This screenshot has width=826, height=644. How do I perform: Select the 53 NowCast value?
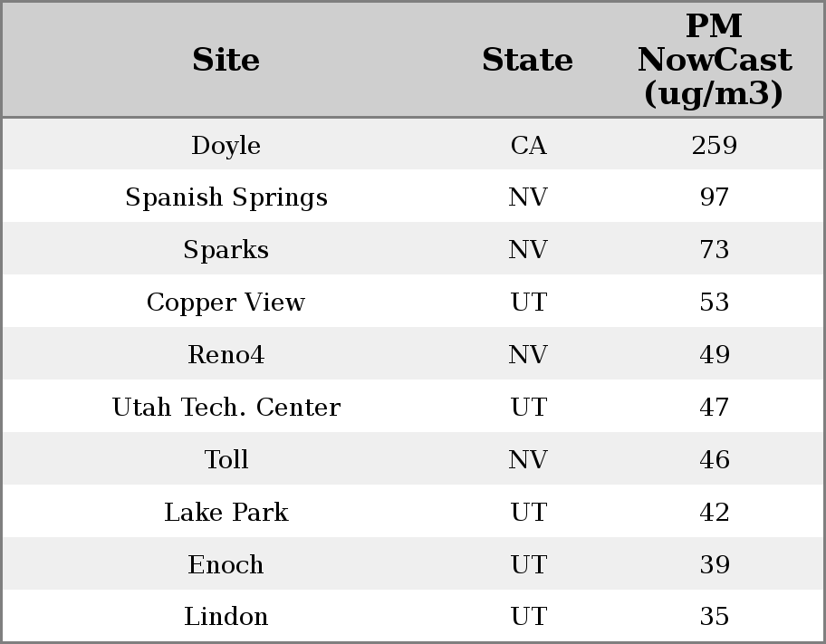[714, 303]
